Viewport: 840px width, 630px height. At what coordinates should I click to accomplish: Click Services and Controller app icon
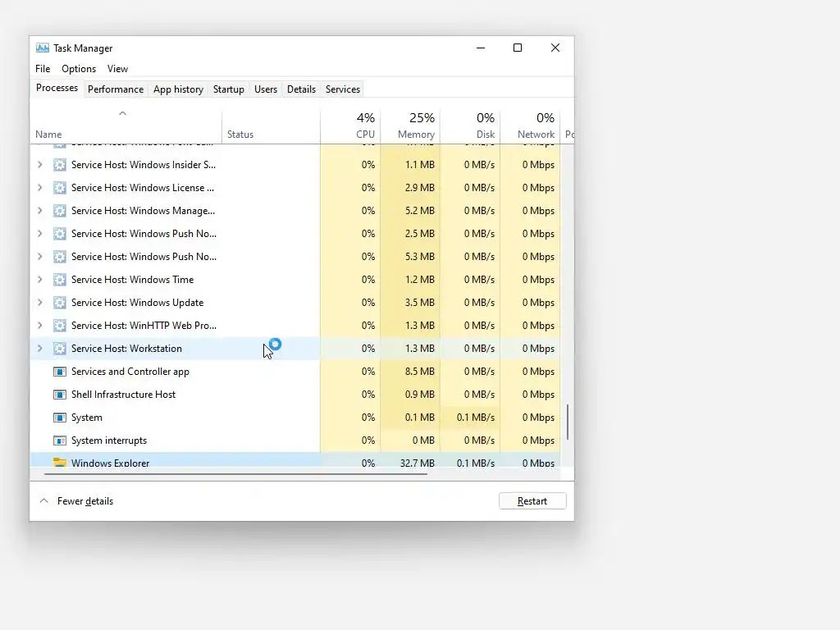coord(59,372)
